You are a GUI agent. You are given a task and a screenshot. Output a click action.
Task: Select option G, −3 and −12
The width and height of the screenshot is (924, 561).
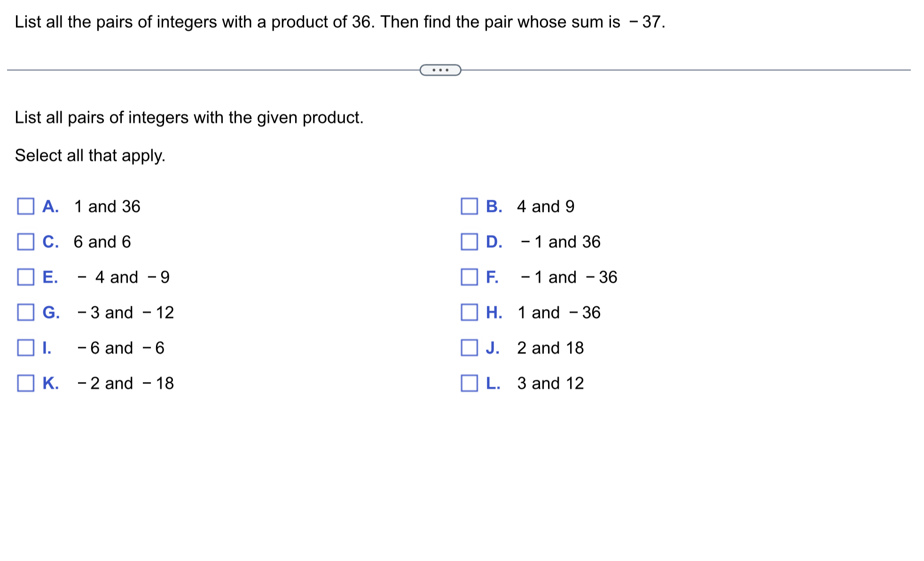click(27, 312)
